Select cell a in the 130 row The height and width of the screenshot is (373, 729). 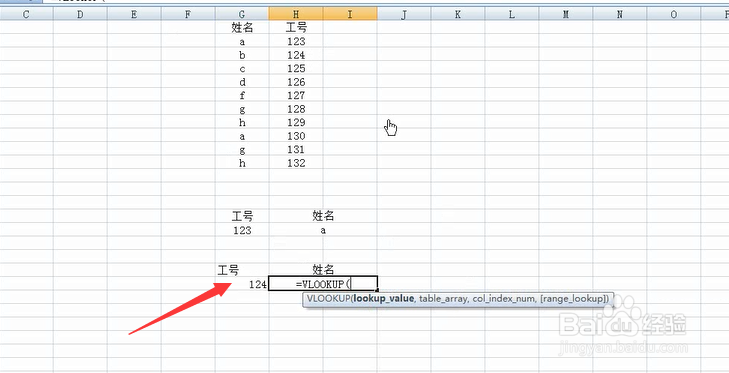coord(242,136)
